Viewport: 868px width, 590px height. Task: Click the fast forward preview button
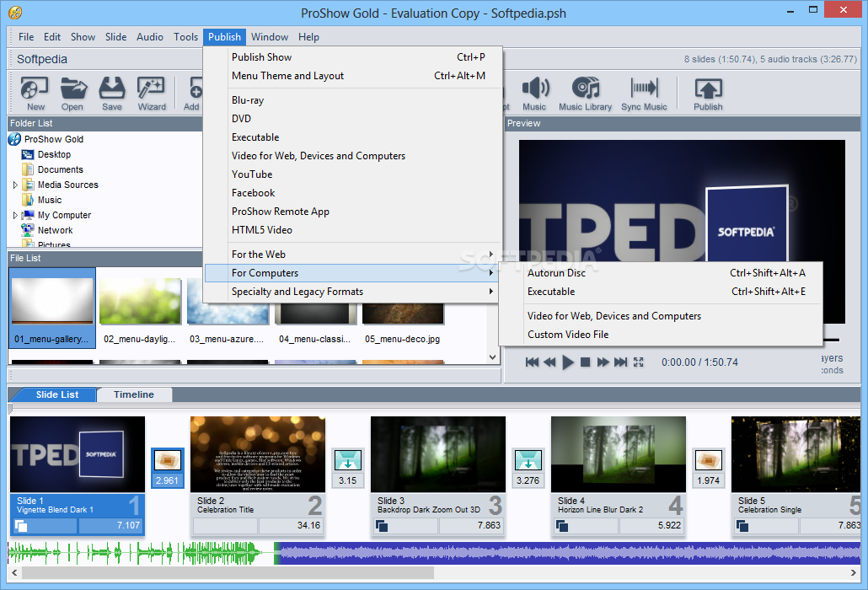(x=603, y=362)
